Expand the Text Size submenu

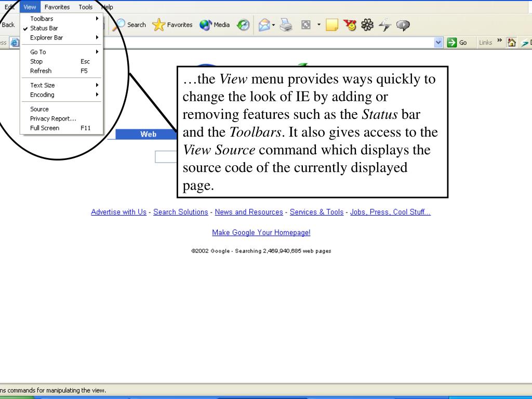pyautogui.click(x=61, y=85)
